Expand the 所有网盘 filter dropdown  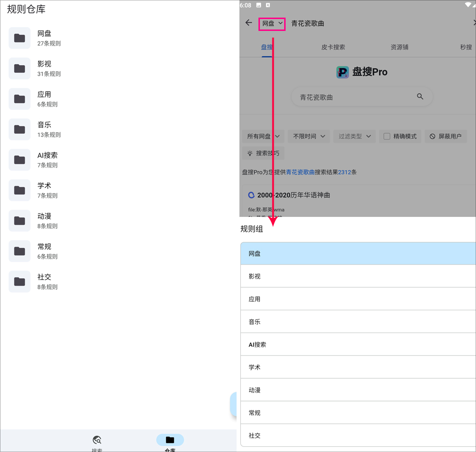[263, 137]
